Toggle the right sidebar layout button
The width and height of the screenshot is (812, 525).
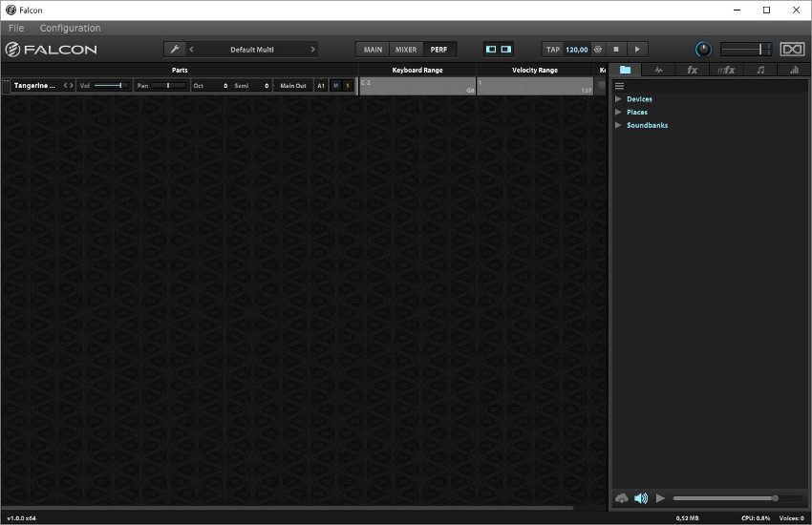click(x=506, y=49)
